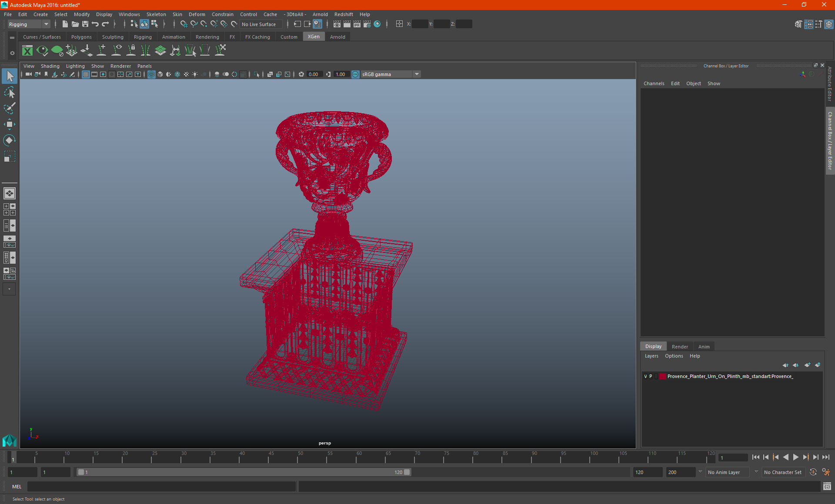
Task: Open the Skeleton menu
Action: 156,14
